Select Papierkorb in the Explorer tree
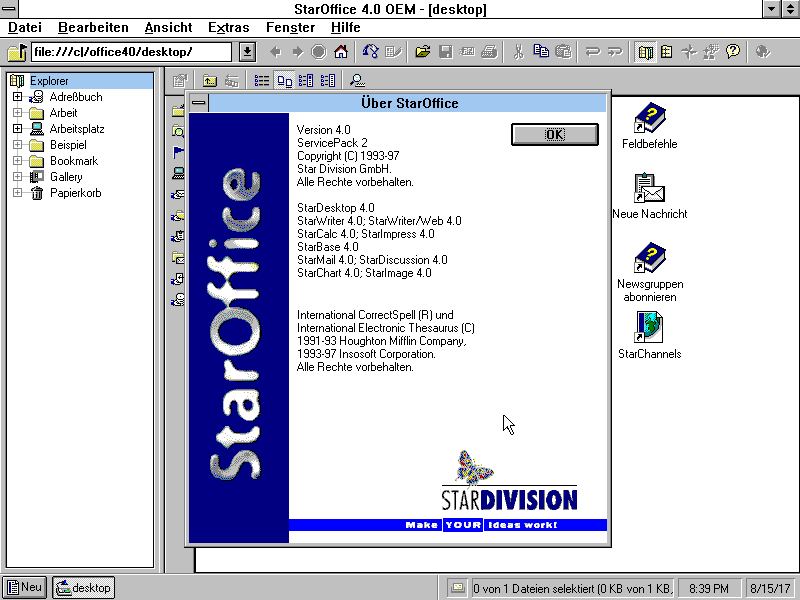Viewport: 800px width, 600px height. coord(75,193)
